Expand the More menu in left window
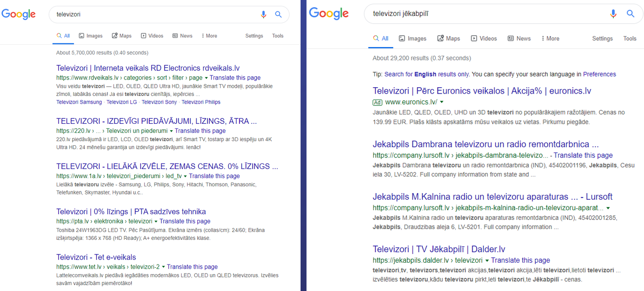 click(x=209, y=36)
